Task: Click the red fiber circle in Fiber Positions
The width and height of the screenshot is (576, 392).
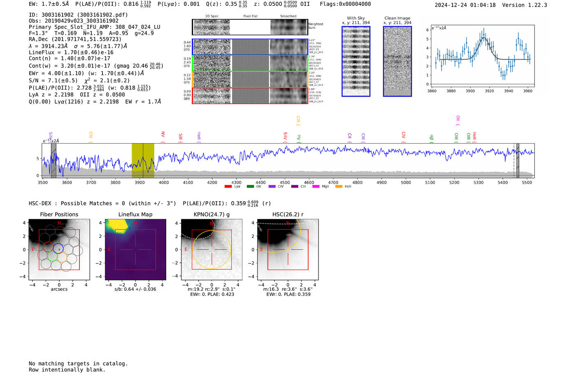Action: (x=48, y=247)
